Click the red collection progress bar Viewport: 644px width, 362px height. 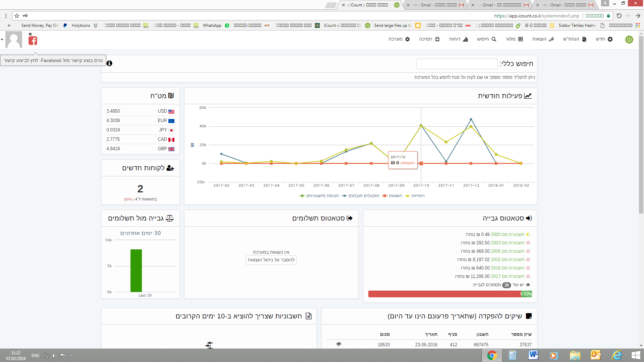click(444, 294)
